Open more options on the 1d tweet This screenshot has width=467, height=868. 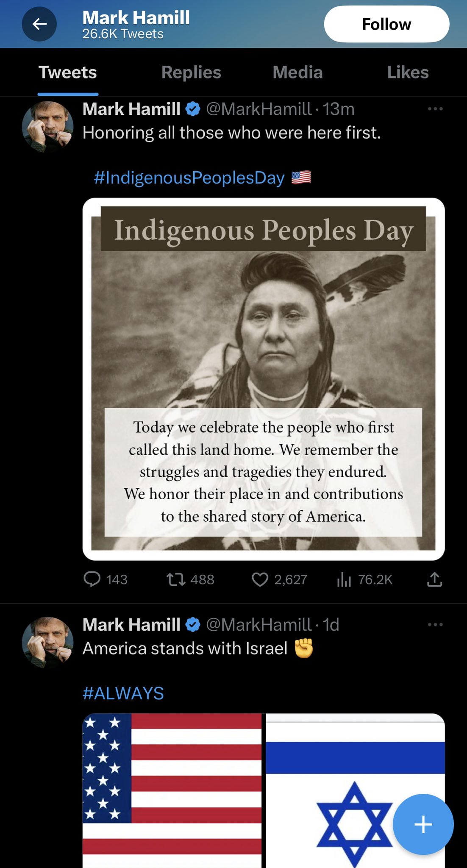pos(435,624)
